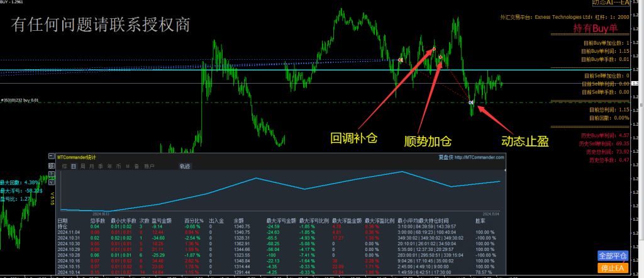644x278 pixels.
Task: Switch statistics to the 日 tab
Action: (74, 167)
